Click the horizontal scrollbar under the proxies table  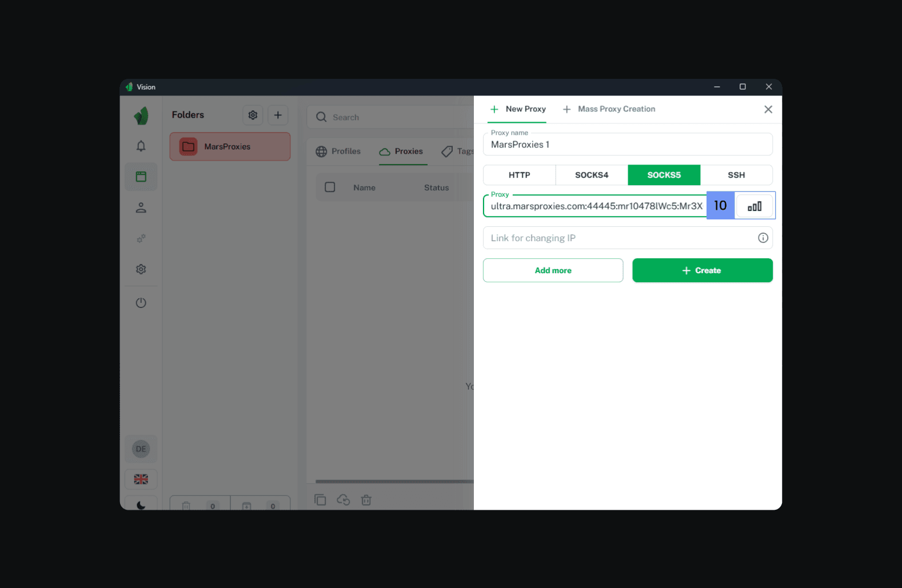(394, 482)
